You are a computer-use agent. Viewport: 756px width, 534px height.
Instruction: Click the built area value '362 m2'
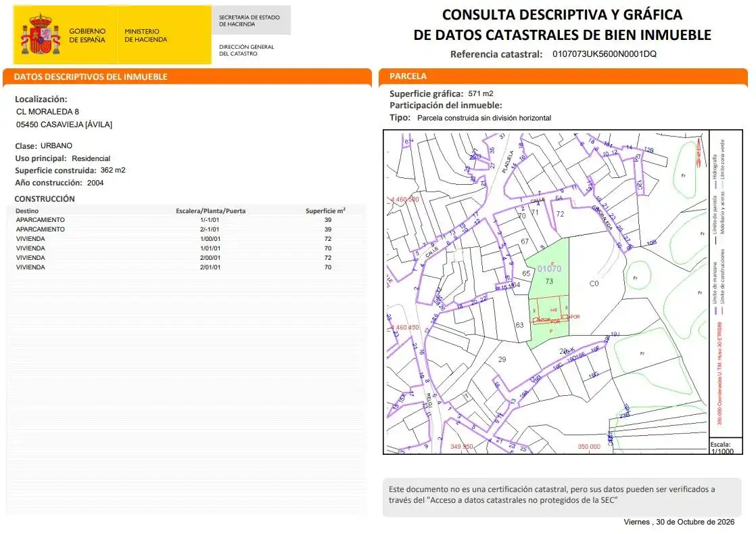[113, 170]
